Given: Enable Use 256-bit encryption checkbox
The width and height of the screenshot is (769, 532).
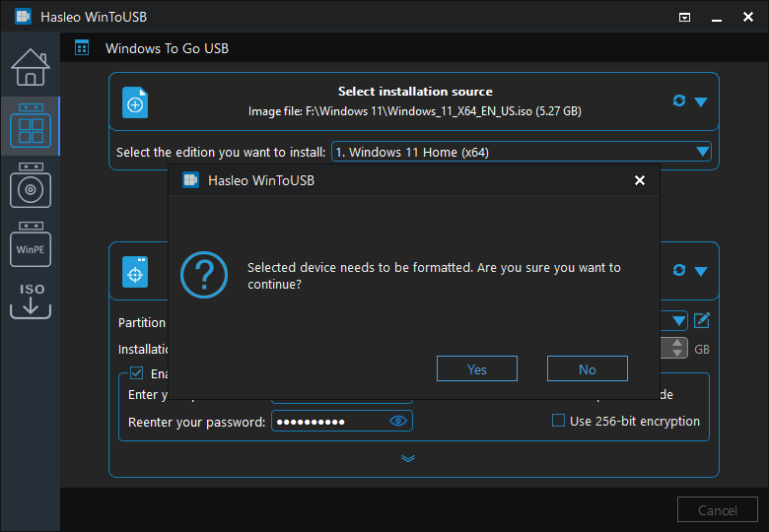Looking at the screenshot, I should tap(558, 421).
